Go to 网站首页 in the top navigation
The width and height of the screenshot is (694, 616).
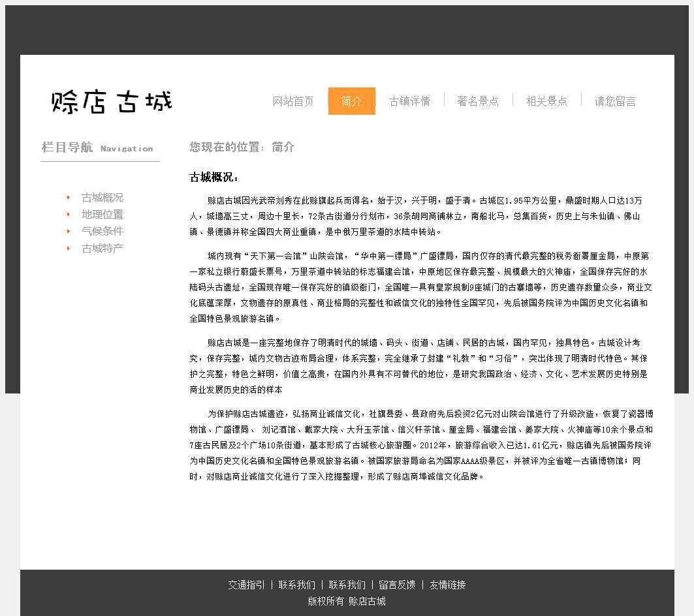point(293,101)
